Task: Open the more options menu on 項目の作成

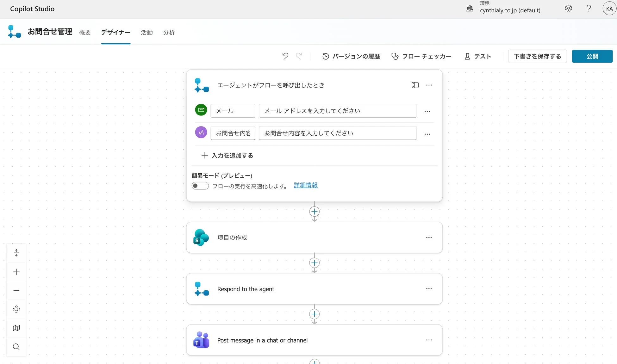Action: tap(429, 237)
